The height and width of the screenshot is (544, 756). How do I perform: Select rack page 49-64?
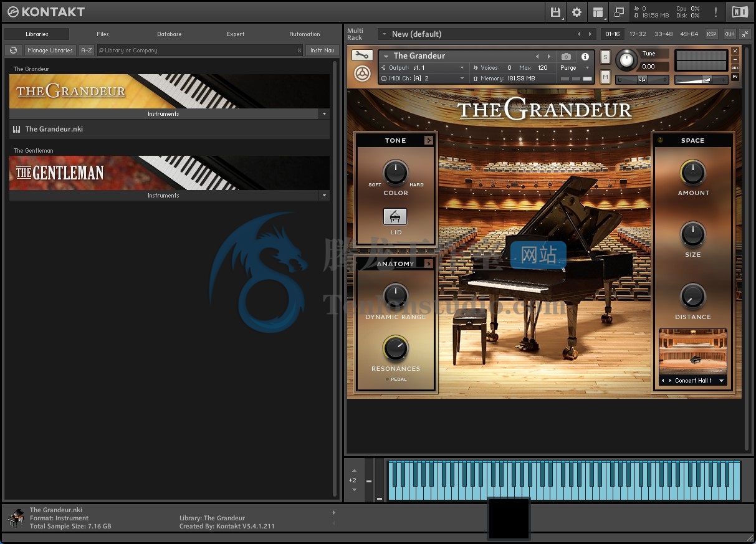coord(689,34)
